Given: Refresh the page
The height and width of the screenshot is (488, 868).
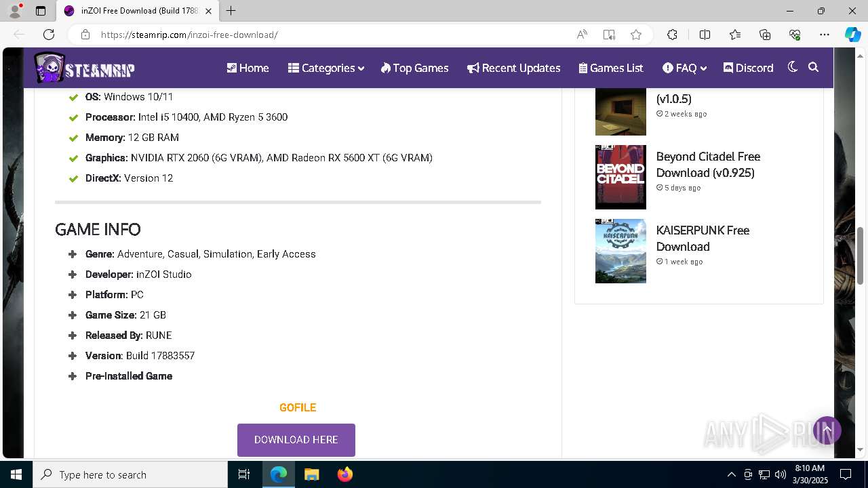Looking at the screenshot, I should 49,35.
